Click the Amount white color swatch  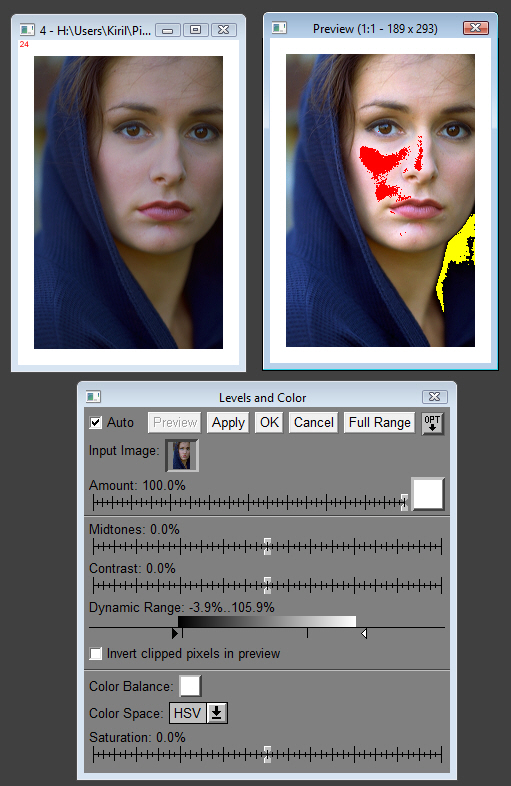tap(428, 494)
